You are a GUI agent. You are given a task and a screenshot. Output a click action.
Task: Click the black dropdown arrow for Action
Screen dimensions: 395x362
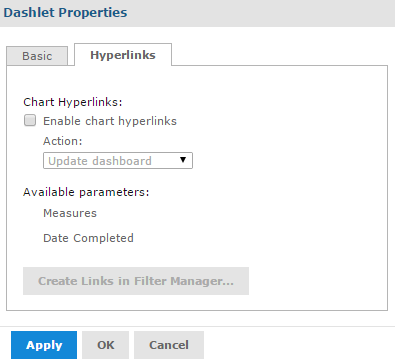183,160
